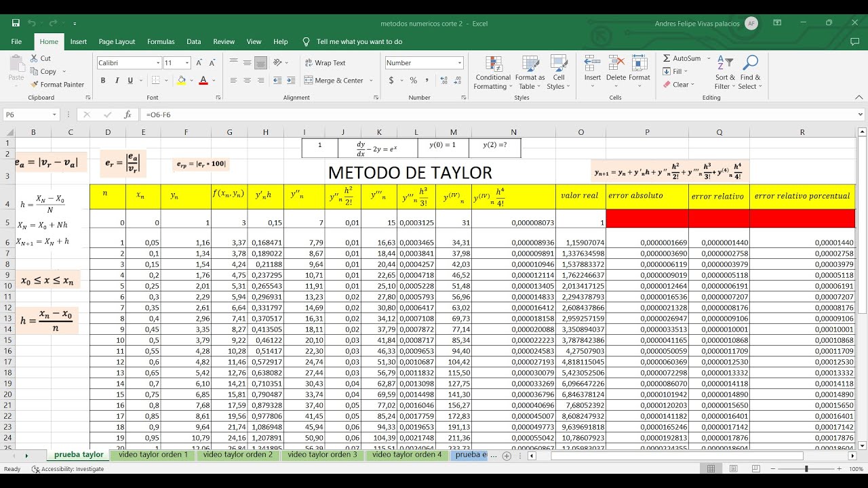
Task: Increase font size with large A icon
Action: click(x=199, y=63)
